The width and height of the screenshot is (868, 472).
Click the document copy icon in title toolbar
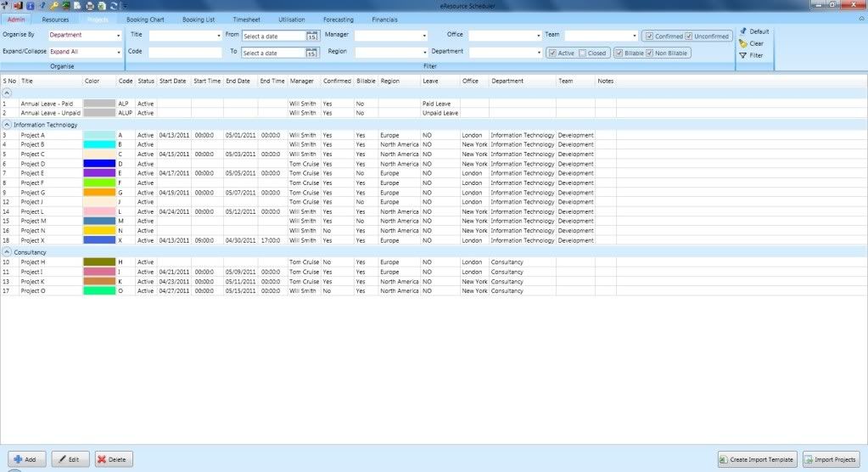[x=77, y=6]
